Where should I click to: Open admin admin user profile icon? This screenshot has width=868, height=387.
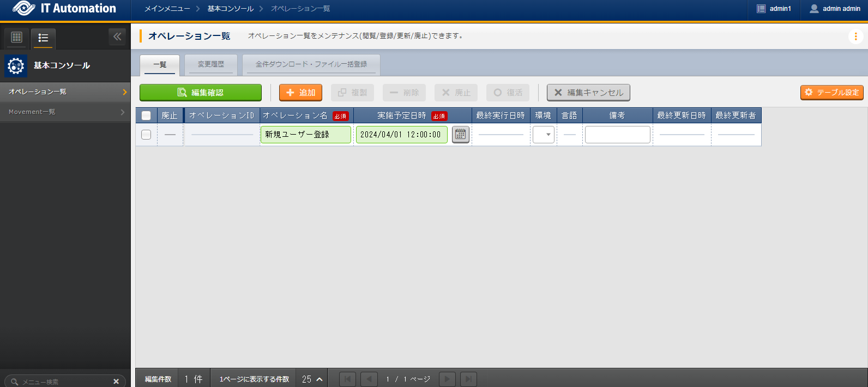point(814,9)
